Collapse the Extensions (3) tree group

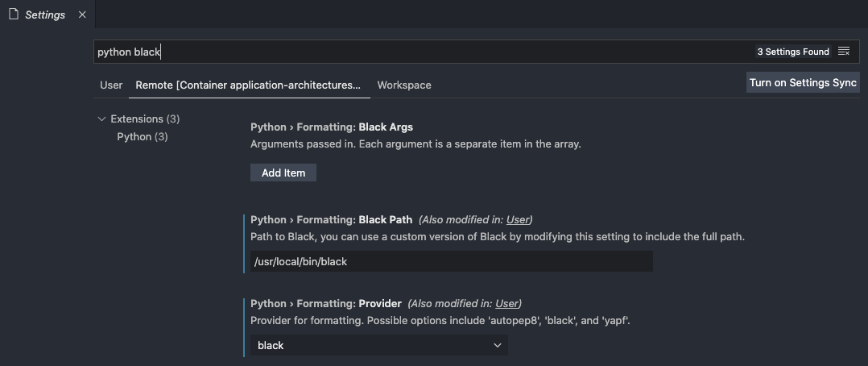click(x=101, y=119)
